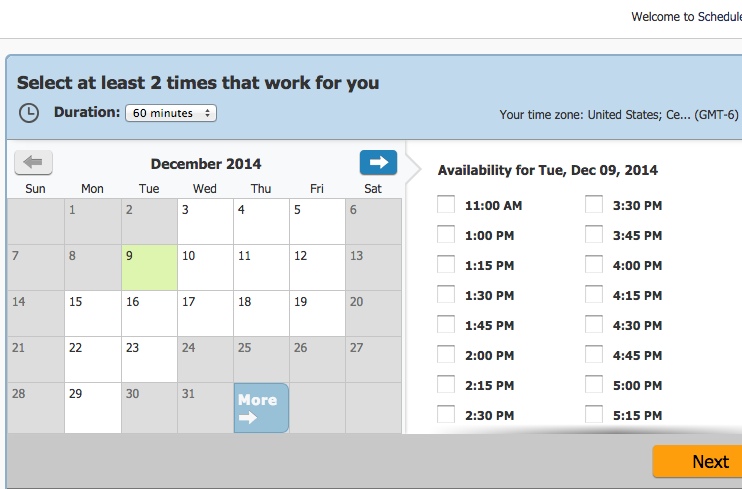This screenshot has width=742, height=489.
Task: Go to previous month with gray arrow
Action: tap(34, 162)
